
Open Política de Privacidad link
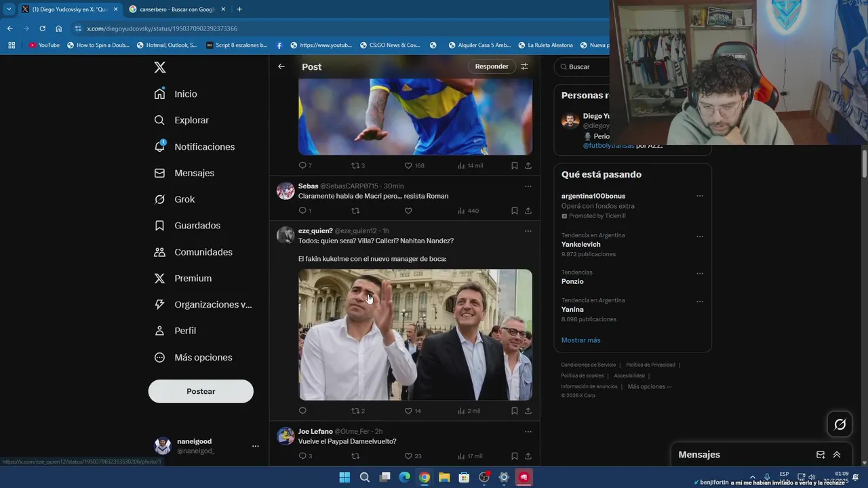[650, 365]
